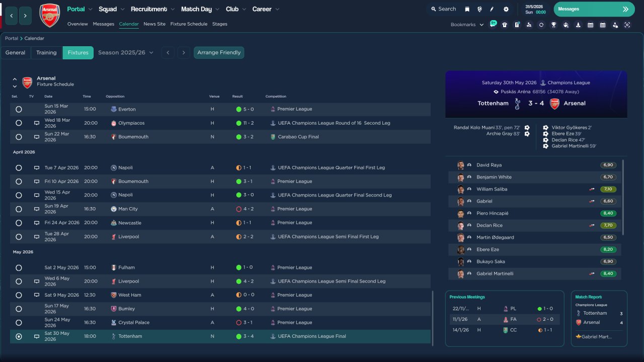The image size is (644, 362).
Task: Select the Newcastle fixture radio button
Action: point(19,223)
